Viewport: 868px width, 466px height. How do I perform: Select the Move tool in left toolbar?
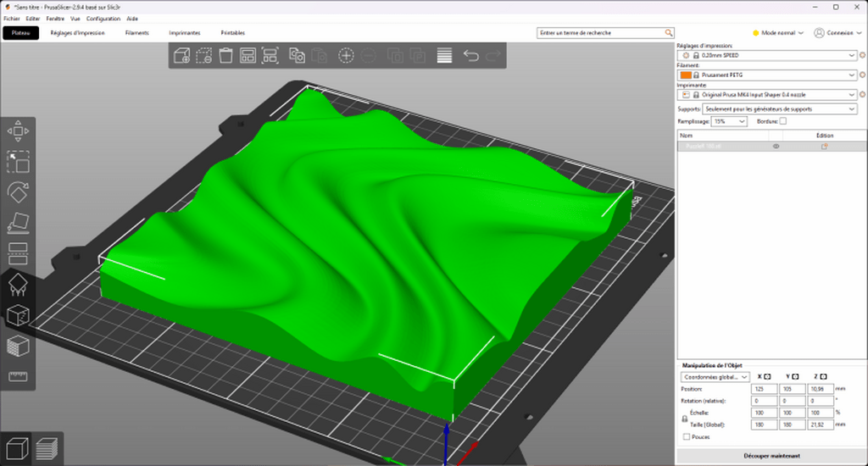pos(18,130)
